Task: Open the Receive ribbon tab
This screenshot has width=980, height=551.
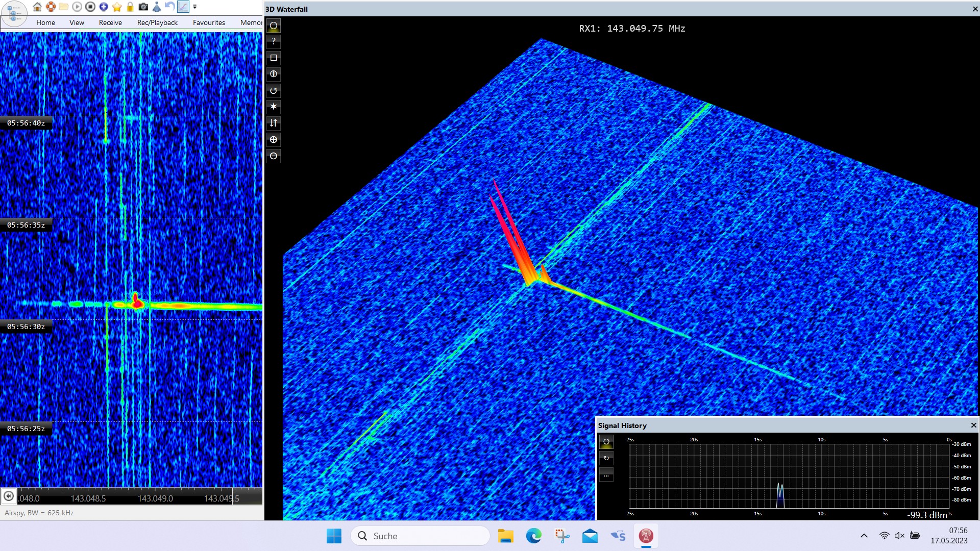Action: pyautogui.click(x=110, y=22)
